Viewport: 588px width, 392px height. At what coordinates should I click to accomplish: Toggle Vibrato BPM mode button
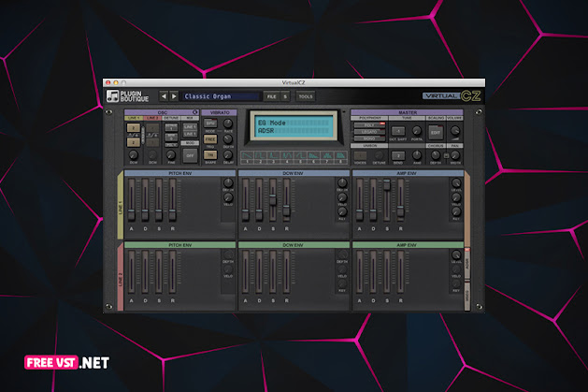pos(210,123)
